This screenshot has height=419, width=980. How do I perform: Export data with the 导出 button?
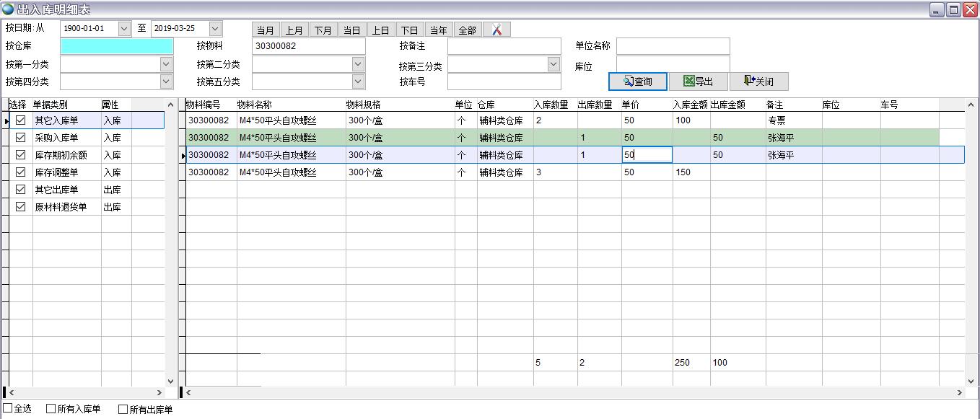(698, 81)
